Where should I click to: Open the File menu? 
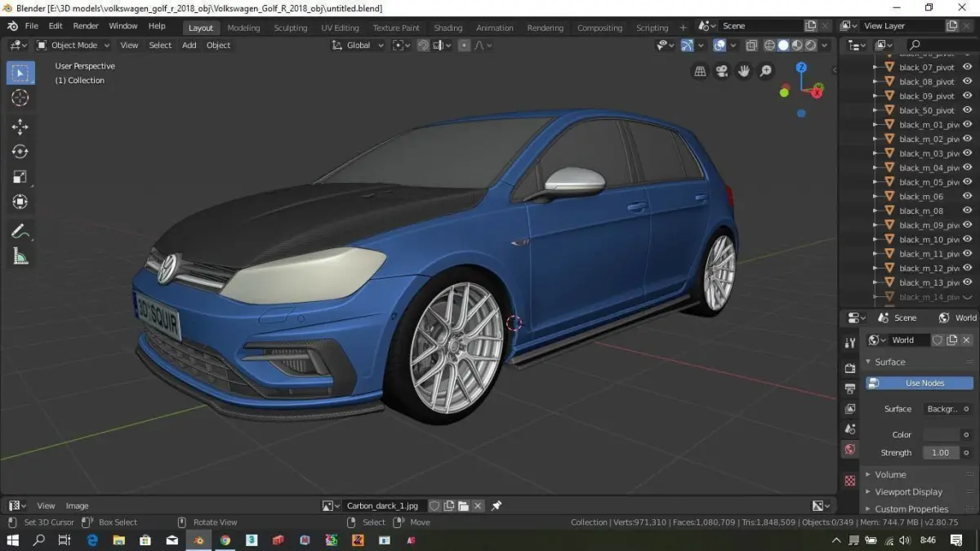pos(32,26)
